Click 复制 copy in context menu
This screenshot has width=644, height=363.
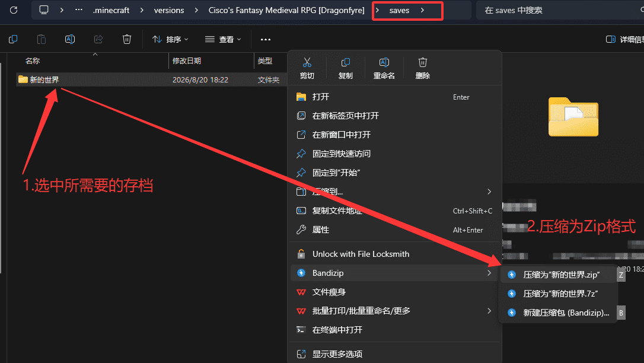[345, 68]
